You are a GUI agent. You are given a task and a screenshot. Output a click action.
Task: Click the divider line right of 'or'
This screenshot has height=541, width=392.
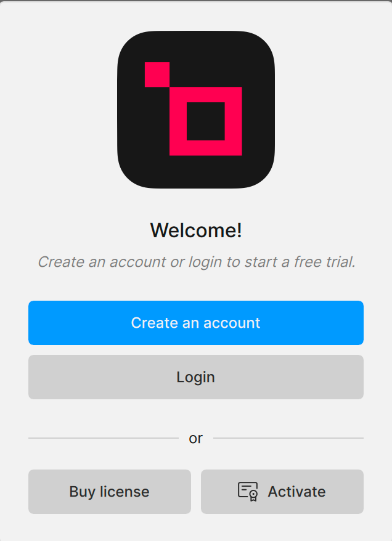288,438
